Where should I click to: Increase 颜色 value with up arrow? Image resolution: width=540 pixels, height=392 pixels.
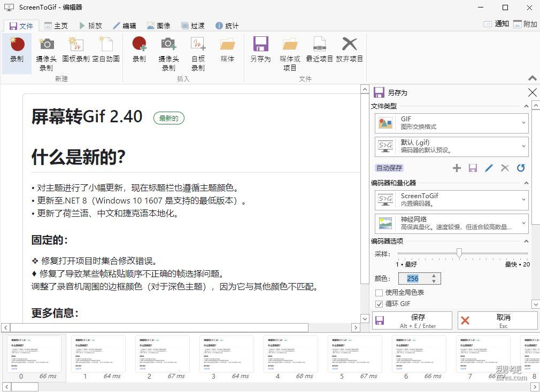[x=434, y=276]
